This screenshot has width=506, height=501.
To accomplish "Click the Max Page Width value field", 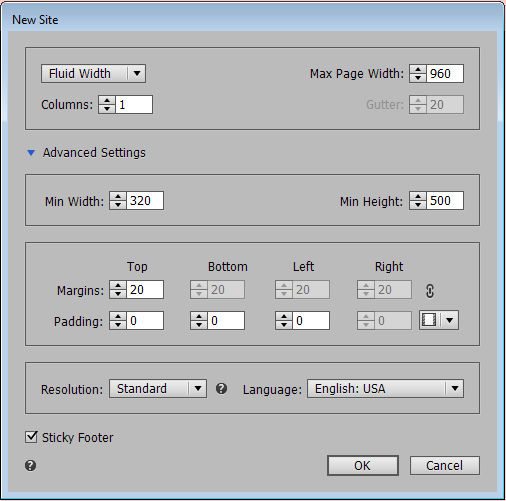I will 445,74.
